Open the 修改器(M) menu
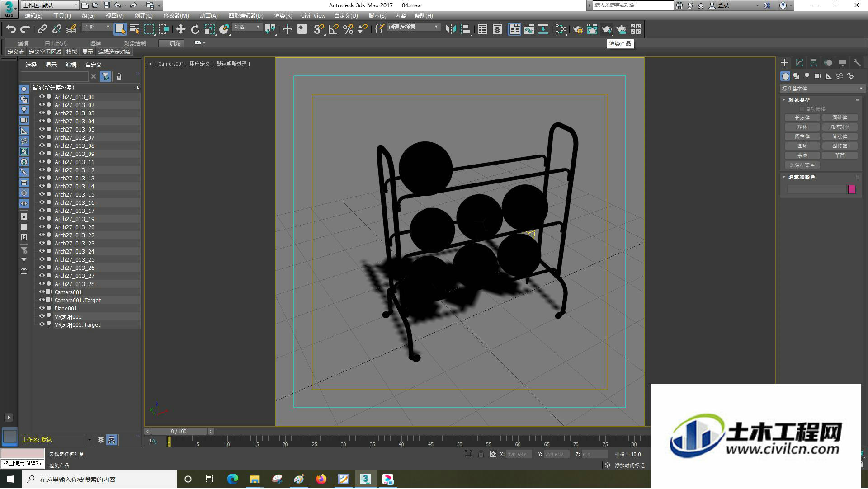The image size is (868, 489). point(176,15)
